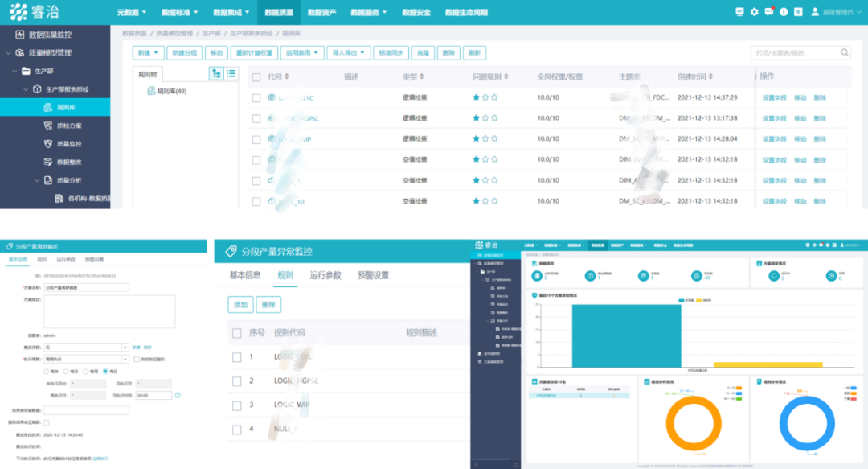The height and width of the screenshot is (469, 868).
Task: Switch rule tree to tree view icon
Action: pyautogui.click(x=216, y=73)
